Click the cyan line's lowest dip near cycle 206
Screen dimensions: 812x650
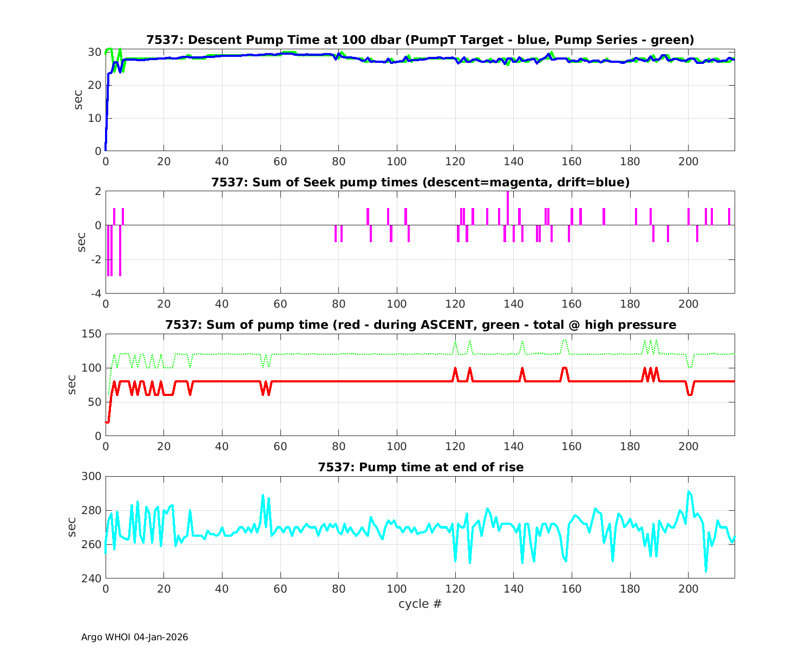click(706, 570)
